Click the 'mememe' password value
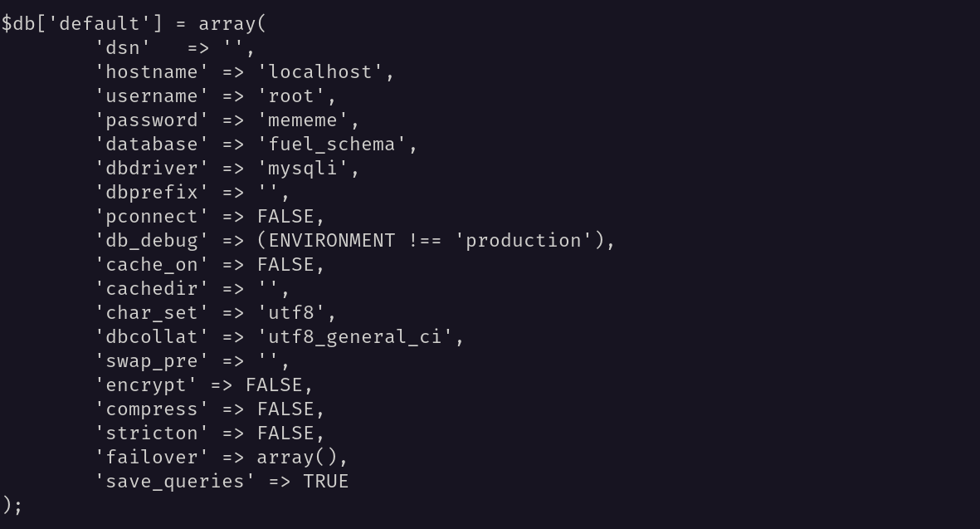The image size is (980, 529). [x=303, y=120]
